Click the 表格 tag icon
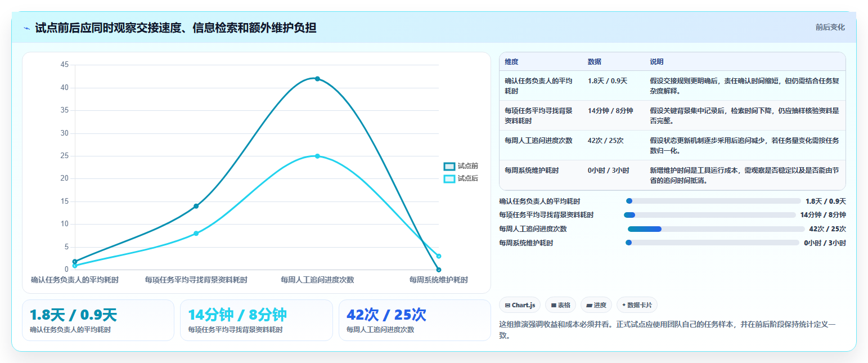The height and width of the screenshot is (363, 868). (x=554, y=305)
